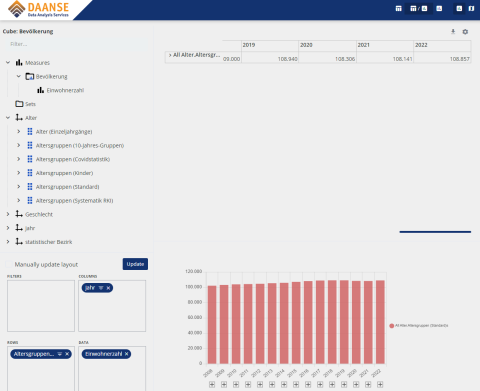Expand Altersgruppen (10-Jahres-Gruppen) chevron
Image resolution: width=480 pixels, height=391 pixels.
pos(19,145)
